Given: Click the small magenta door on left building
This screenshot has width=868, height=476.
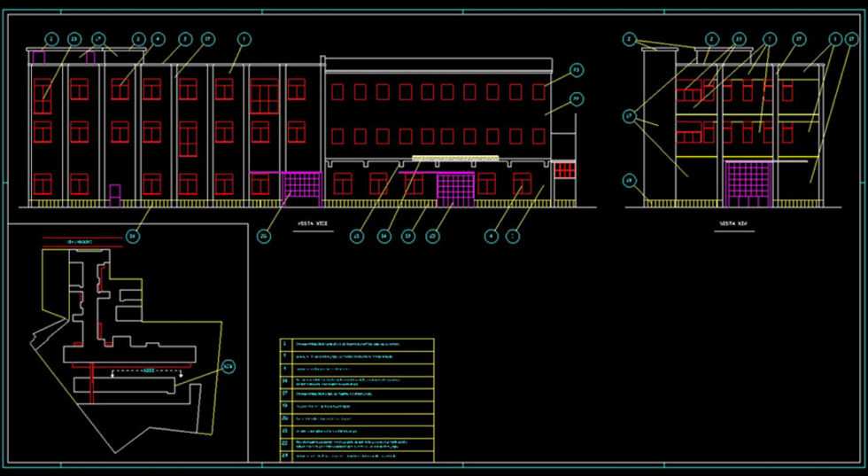Looking at the screenshot, I should click(x=114, y=193).
